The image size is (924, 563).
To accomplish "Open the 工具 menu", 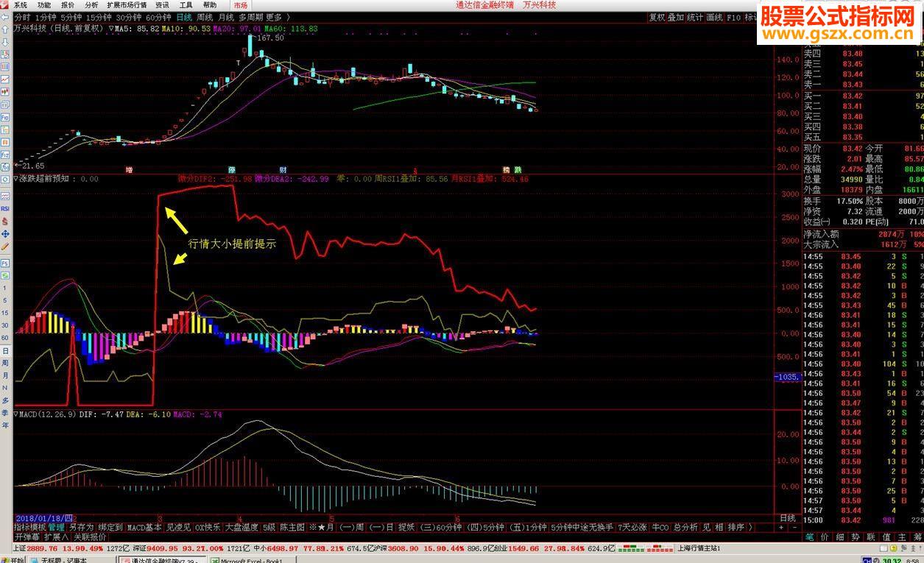I will [x=186, y=5].
